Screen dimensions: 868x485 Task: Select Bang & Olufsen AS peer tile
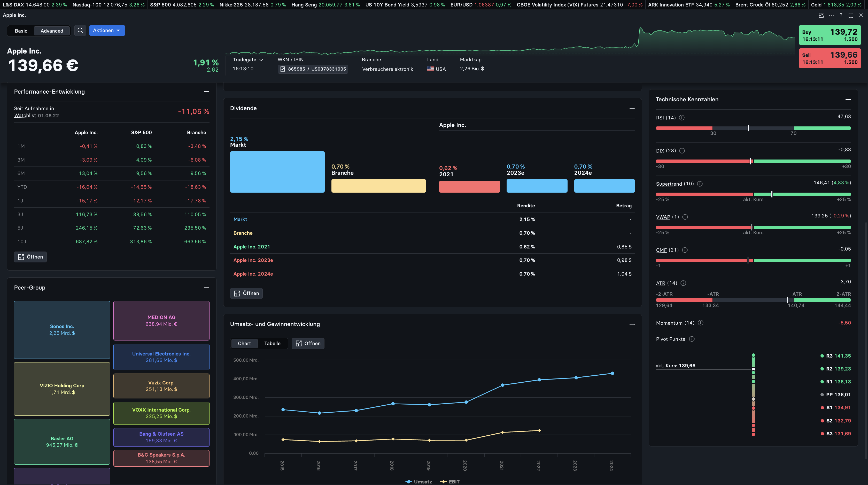[161, 437]
